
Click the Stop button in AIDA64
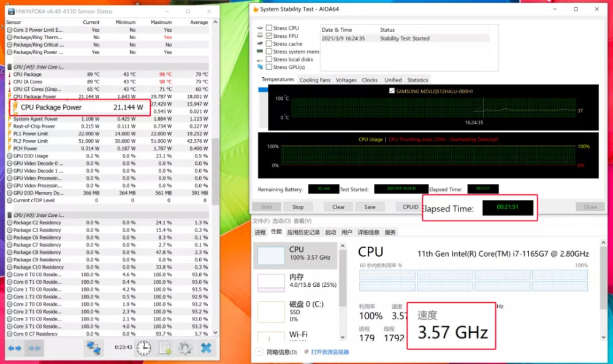click(x=298, y=207)
